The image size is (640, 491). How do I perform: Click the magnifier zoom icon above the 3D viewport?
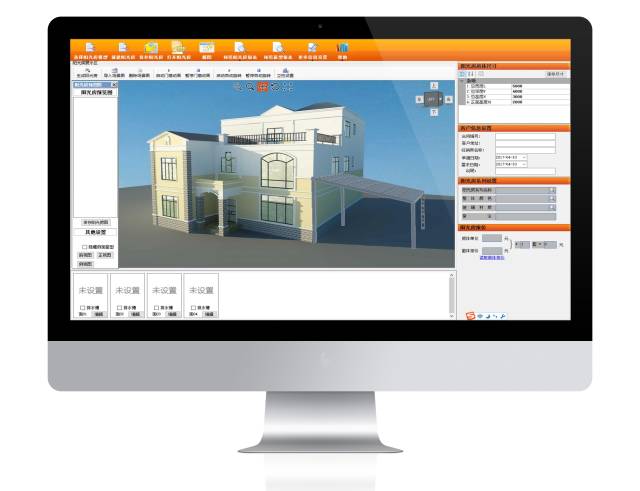(x=250, y=87)
